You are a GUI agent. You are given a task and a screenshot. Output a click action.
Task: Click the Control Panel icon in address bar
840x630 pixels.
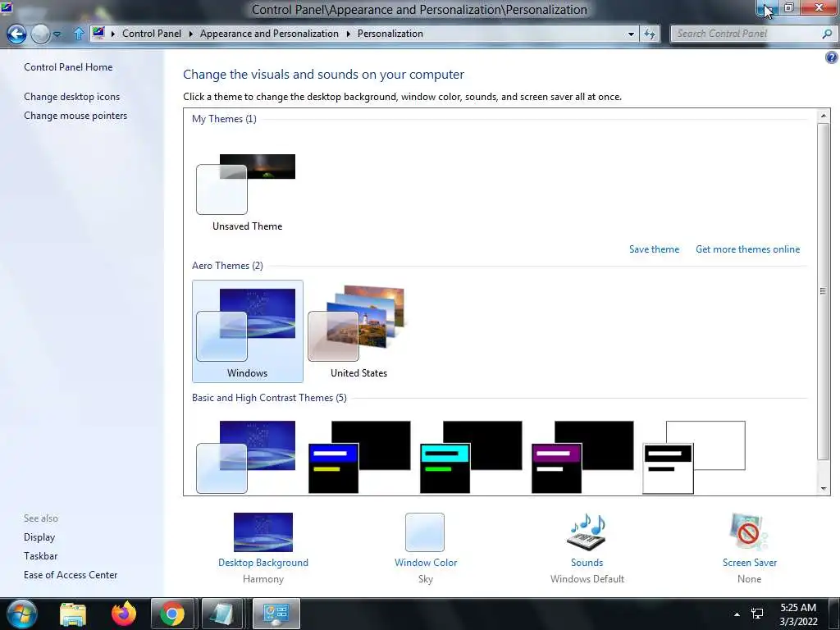tap(98, 33)
